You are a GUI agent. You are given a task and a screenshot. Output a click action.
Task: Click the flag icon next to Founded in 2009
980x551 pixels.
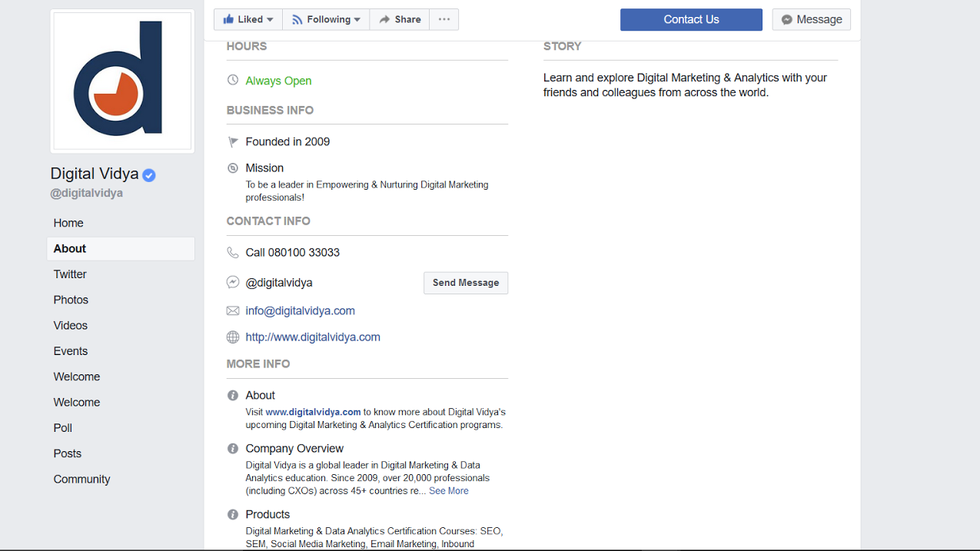point(232,141)
